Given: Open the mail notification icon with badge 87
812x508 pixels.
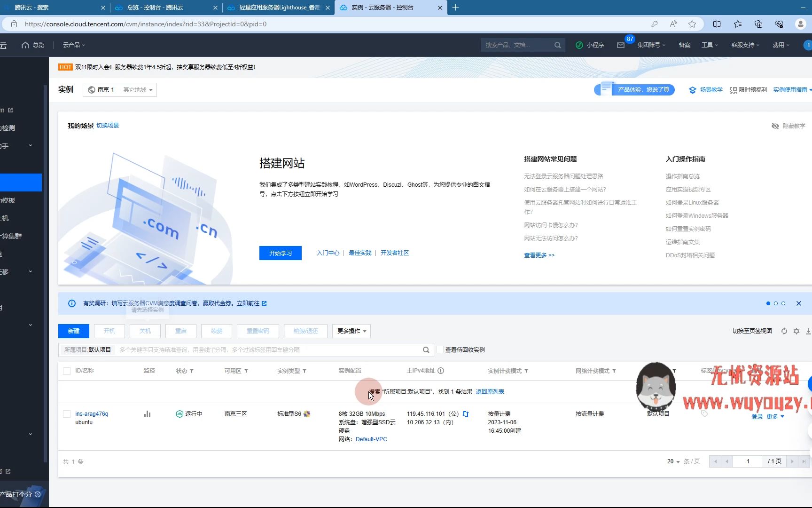Looking at the screenshot, I should click(x=621, y=45).
